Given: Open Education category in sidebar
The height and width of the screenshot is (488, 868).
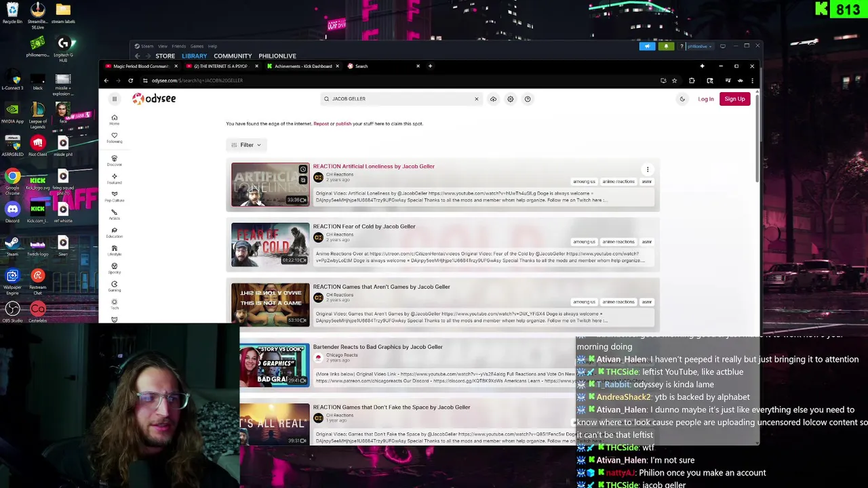Looking at the screenshot, I should tap(114, 232).
